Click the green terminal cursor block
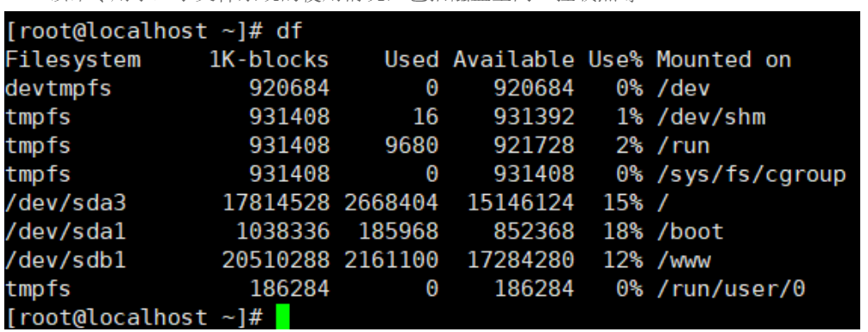Screen dimensions: 868x332 (283, 317)
